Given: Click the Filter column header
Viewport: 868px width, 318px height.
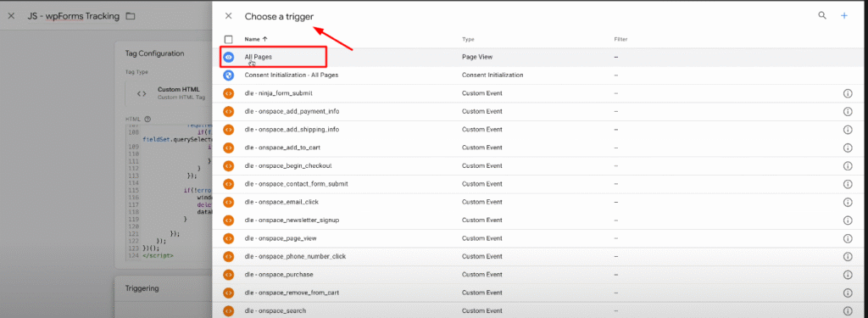Looking at the screenshot, I should coord(620,39).
